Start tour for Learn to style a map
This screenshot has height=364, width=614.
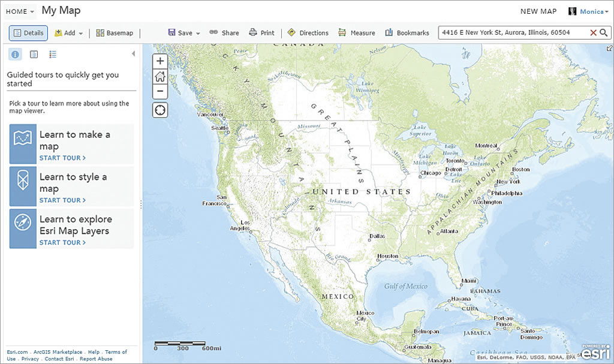[62, 200]
